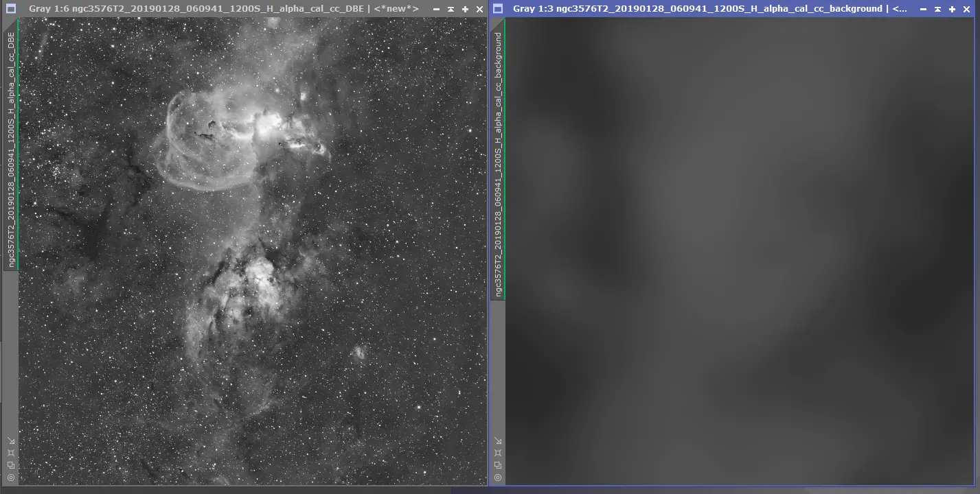The image size is (980, 494).
Task: Click zoom-to-fit icon in DBE window
Action: click(x=11, y=453)
